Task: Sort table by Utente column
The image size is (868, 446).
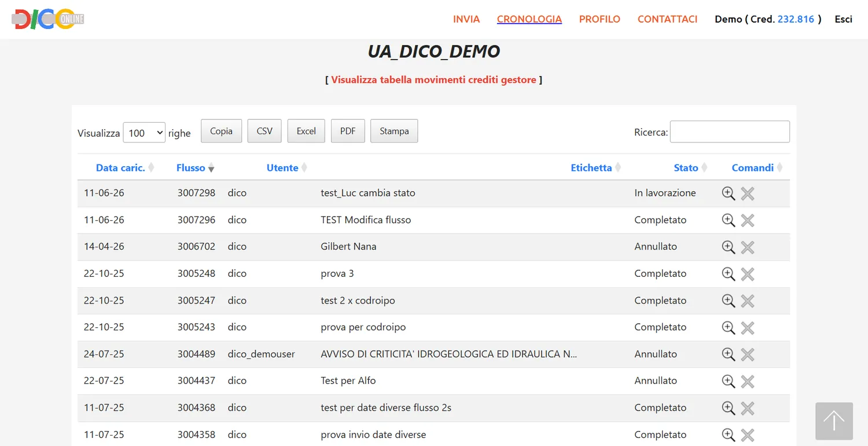Action: (x=282, y=168)
